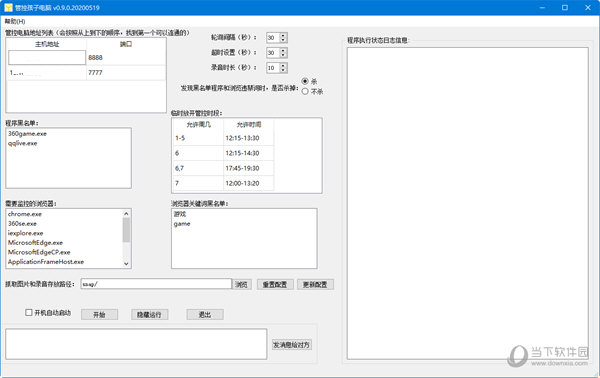600x378 pixels.
Task: Click the app icon in title bar
Action: [x=8, y=7]
